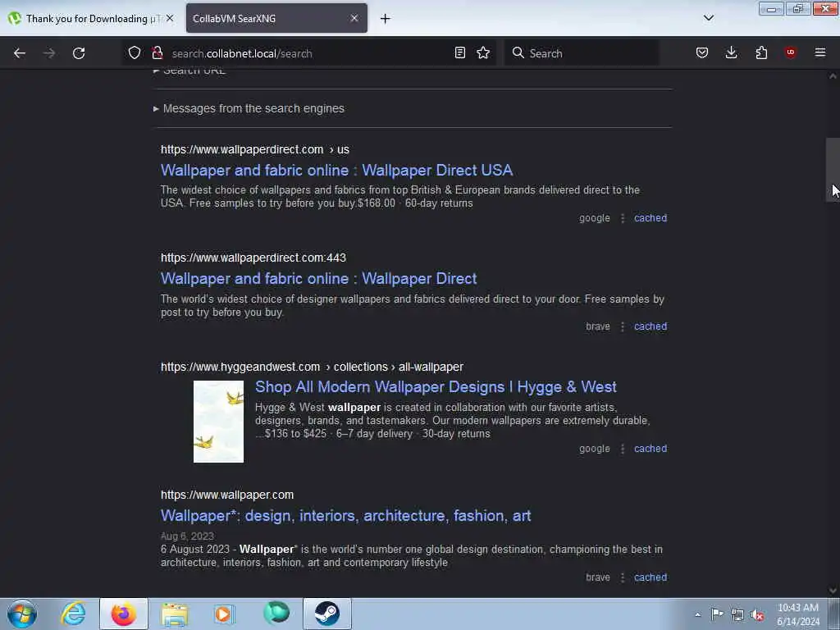Open Action Center flag icon

point(717,614)
